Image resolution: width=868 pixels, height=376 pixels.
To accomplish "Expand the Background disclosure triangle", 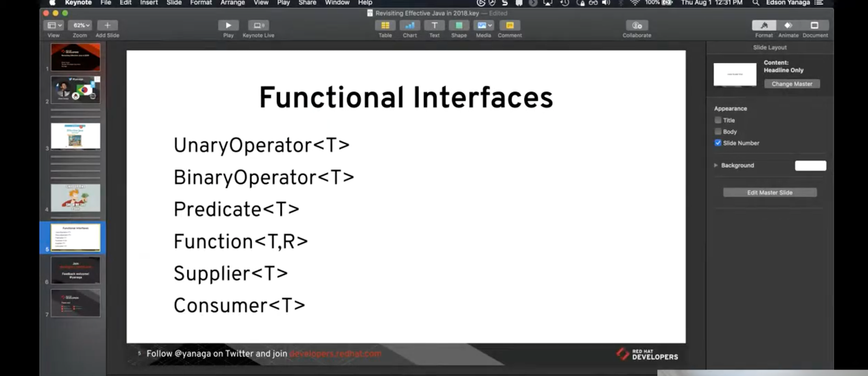I will coord(716,166).
